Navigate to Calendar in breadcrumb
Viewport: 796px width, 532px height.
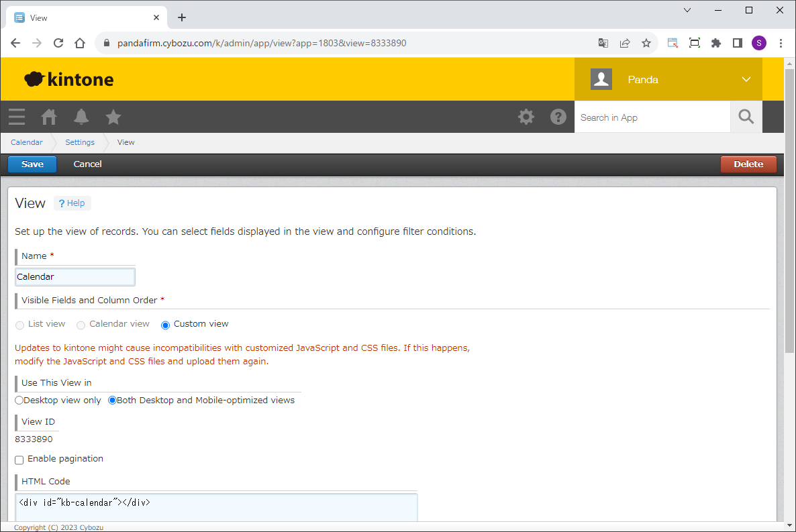(27, 142)
